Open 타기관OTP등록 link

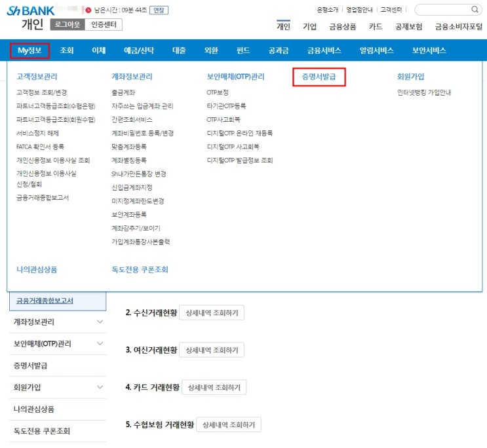[226, 106]
